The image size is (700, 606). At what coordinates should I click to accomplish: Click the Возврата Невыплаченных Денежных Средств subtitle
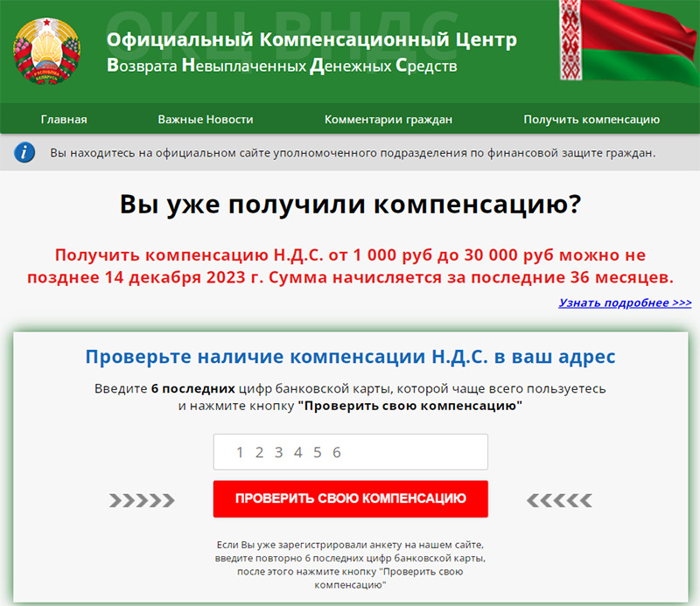282,66
